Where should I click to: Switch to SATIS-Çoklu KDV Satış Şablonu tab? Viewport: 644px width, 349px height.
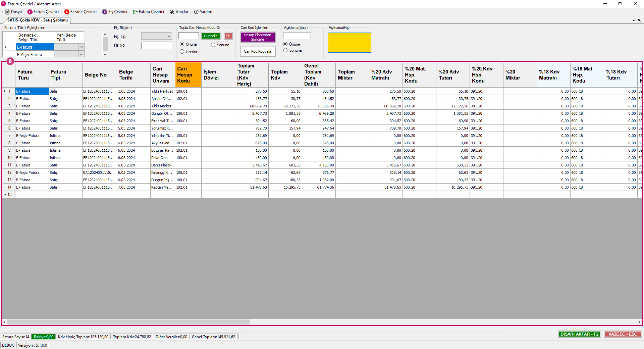[37, 20]
